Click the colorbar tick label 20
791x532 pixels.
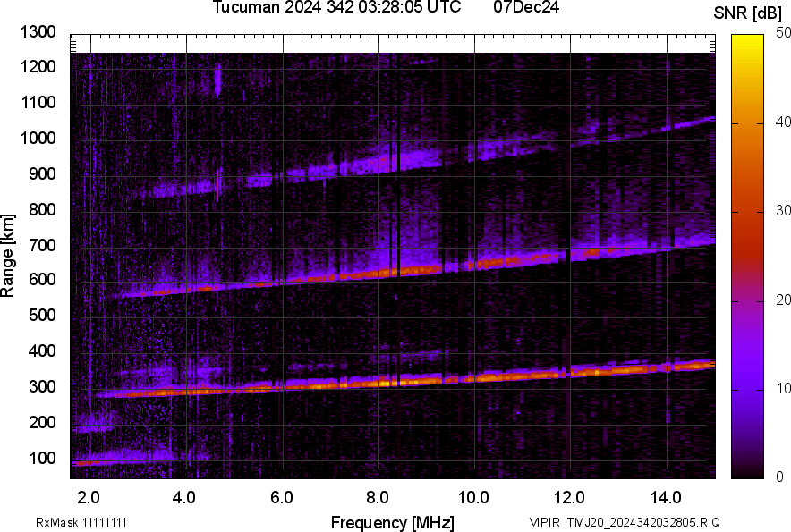783,300
